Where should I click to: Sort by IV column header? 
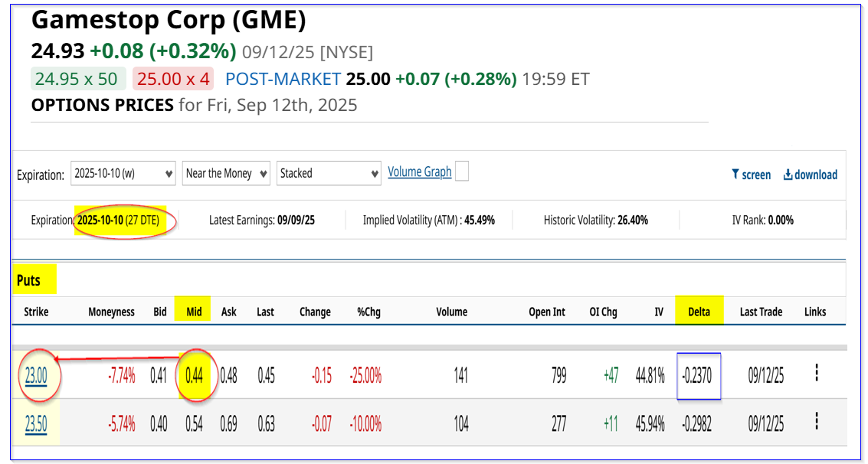pyautogui.click(x=659, y=312)
